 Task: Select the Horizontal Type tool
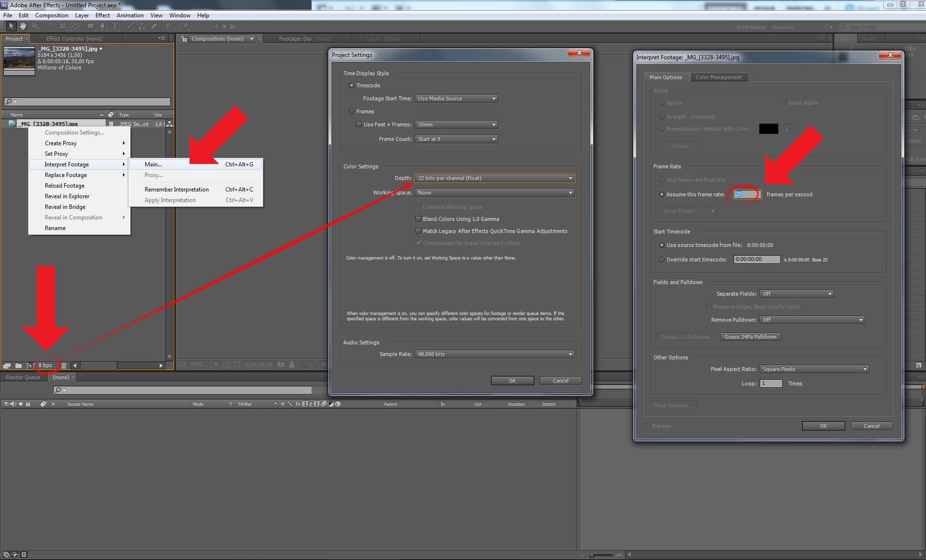click(x=115, y=26)
